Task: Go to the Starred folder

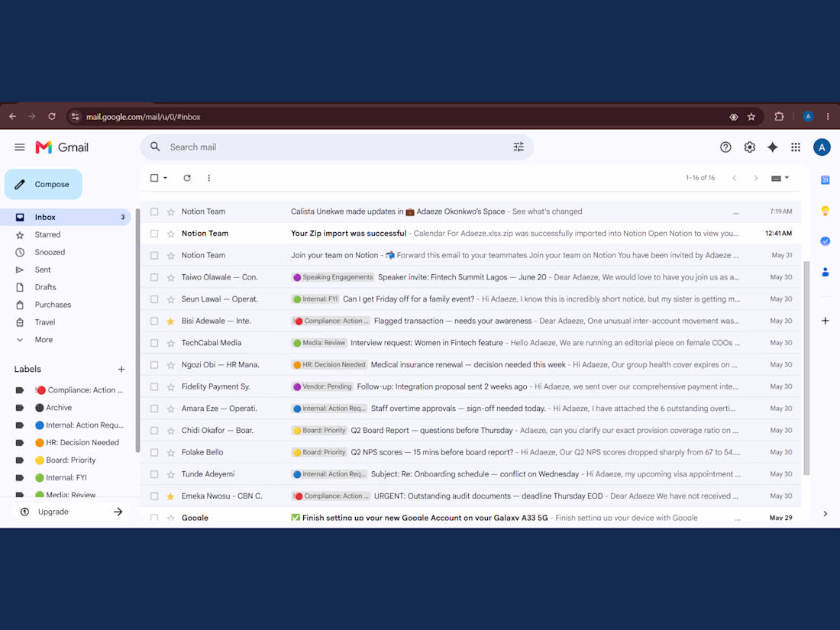Action: 47,234
